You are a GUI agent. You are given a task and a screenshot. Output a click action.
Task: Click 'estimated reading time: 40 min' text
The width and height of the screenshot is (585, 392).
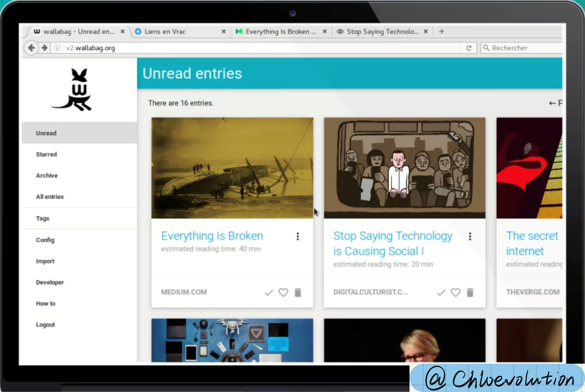click(x=211, y=249)
